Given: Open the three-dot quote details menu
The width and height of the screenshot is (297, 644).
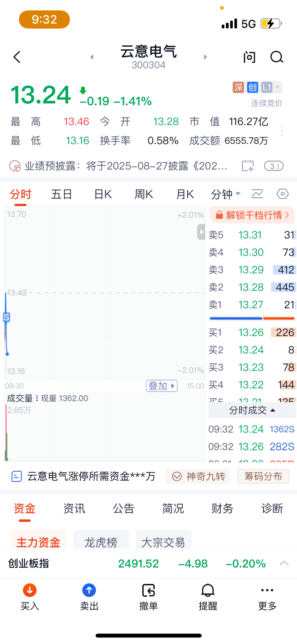Looking at the screenshot, I should click(x=282, y=131).
